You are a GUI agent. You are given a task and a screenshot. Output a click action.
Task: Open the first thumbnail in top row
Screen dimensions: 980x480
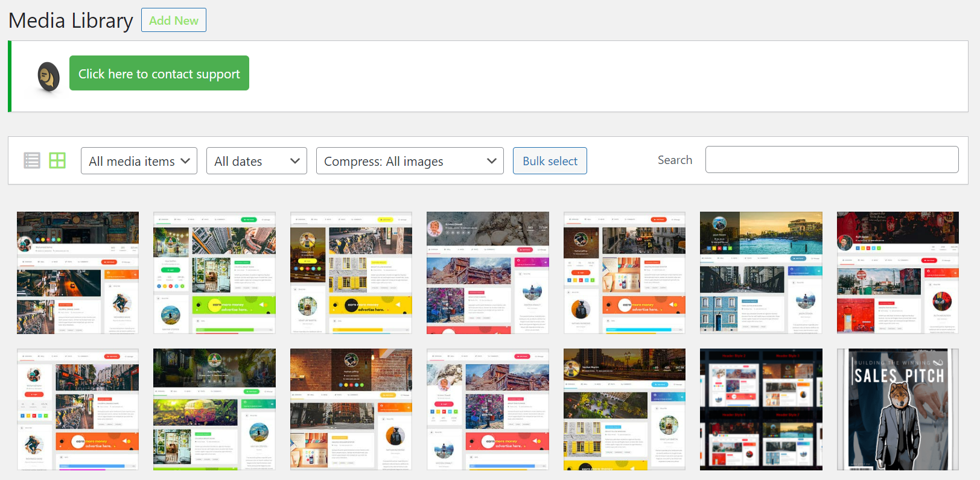point(78,273)
